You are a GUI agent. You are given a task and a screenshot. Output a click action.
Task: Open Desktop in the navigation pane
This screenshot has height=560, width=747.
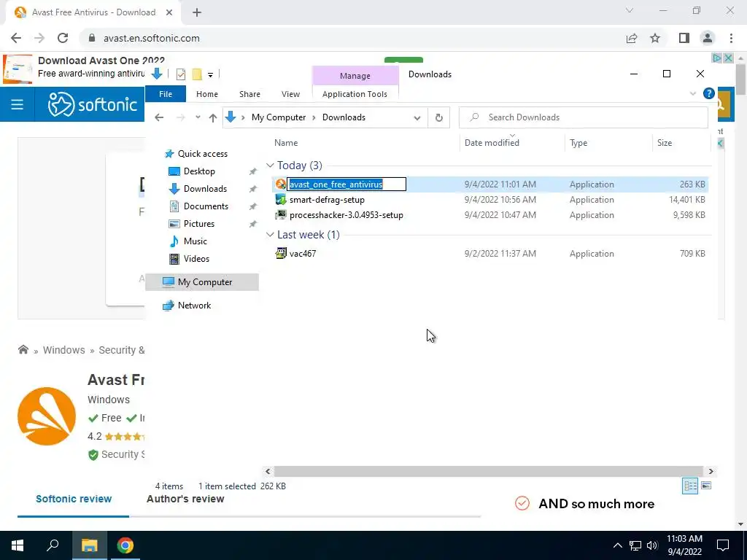199,171
